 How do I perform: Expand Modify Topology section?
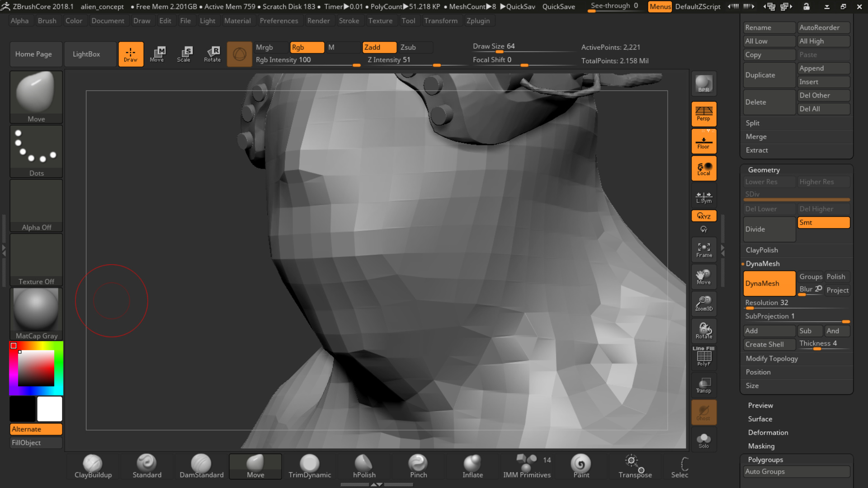[x=772, y=358]
